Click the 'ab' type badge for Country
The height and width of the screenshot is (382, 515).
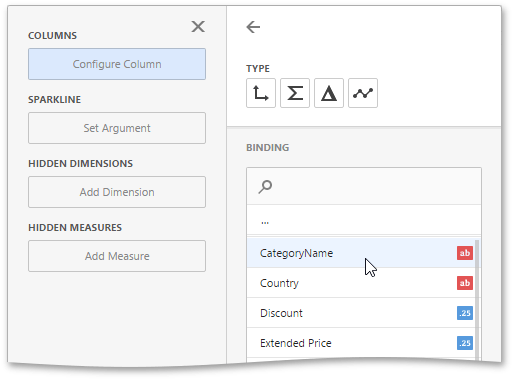click(465, 283)
